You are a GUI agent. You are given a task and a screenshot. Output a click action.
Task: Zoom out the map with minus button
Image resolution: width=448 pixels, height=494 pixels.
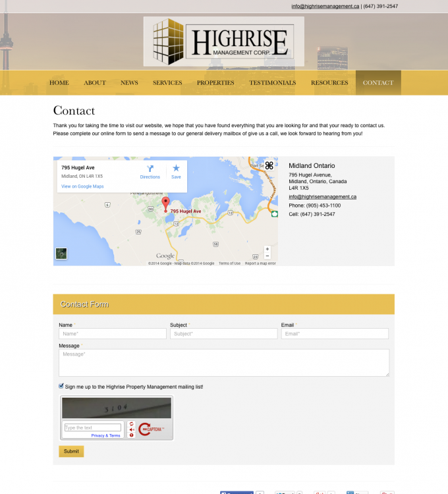pyautogui.click(x=267, y=256)
